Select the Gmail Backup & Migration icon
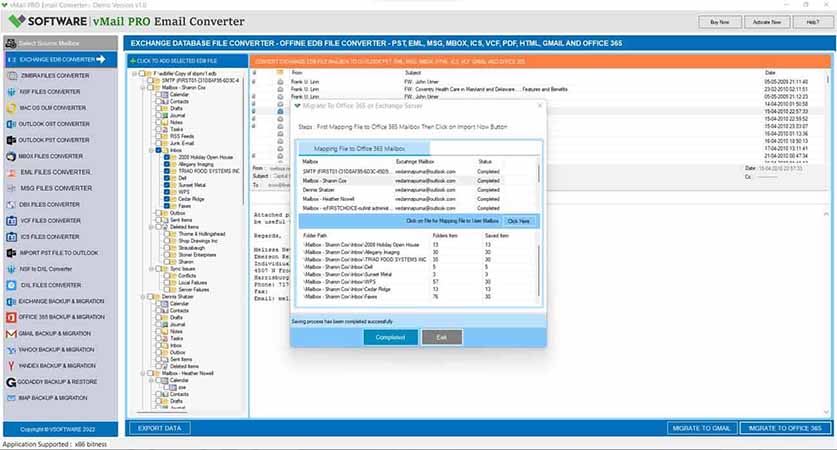837x450 pixels. [x=11, y=334]
